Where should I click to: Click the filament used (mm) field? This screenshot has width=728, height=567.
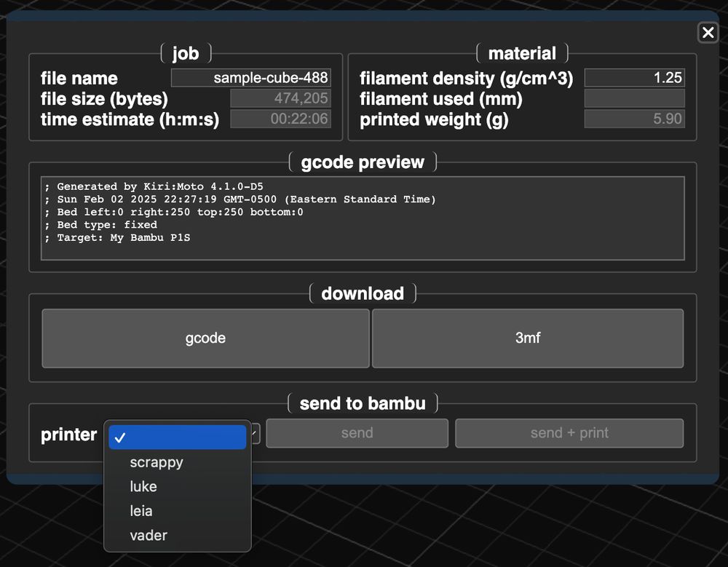[x=635, y=98]
